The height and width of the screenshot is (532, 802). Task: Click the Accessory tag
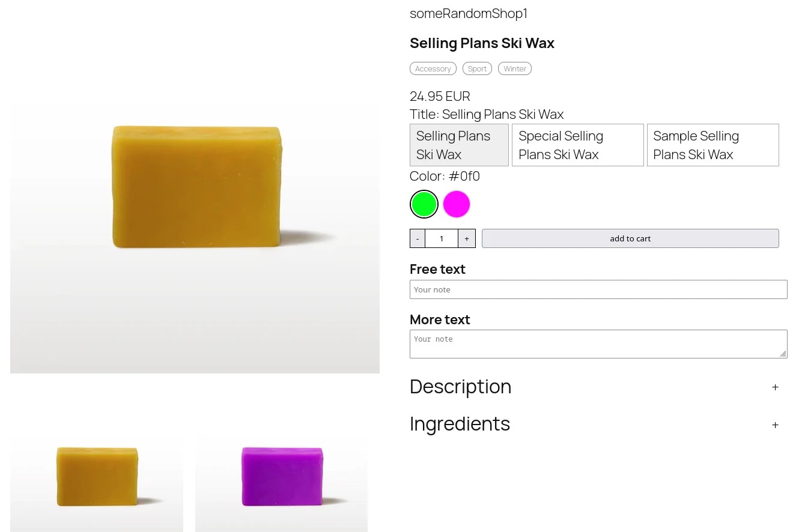pyautogui.click(x=433, y=68)
